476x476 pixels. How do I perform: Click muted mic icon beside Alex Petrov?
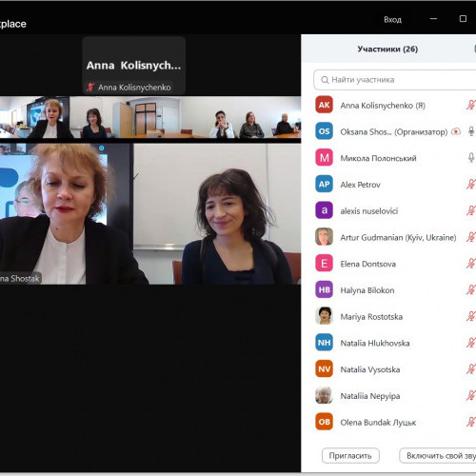(471, 184)
